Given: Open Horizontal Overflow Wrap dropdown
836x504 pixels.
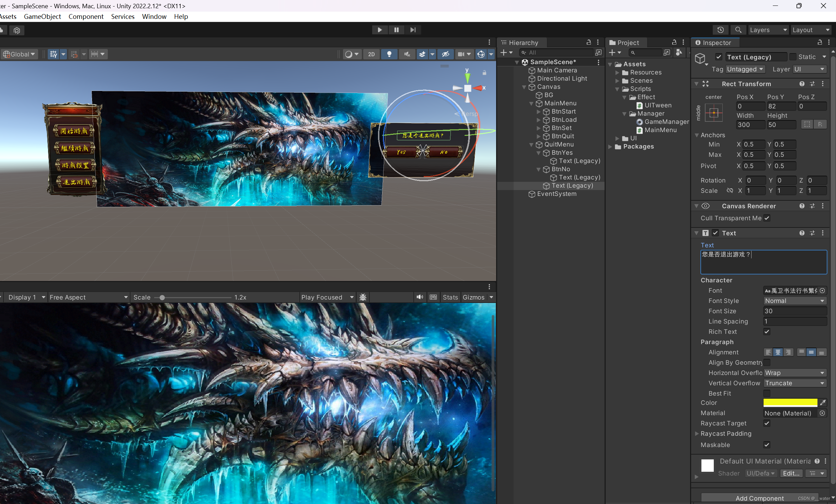Looking at the screenshot, I should point(794,373).
